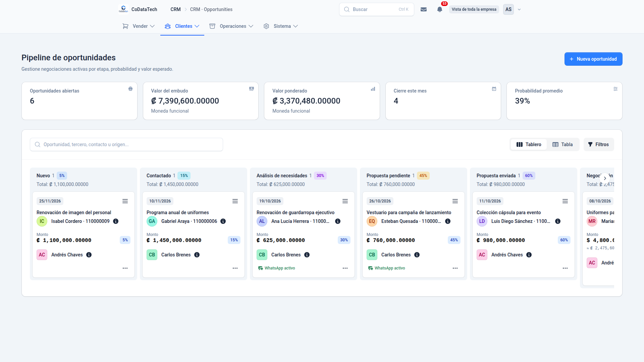Open the user account dropdown chevron
This screenshot has height=362, width=644.
(519, 9)
